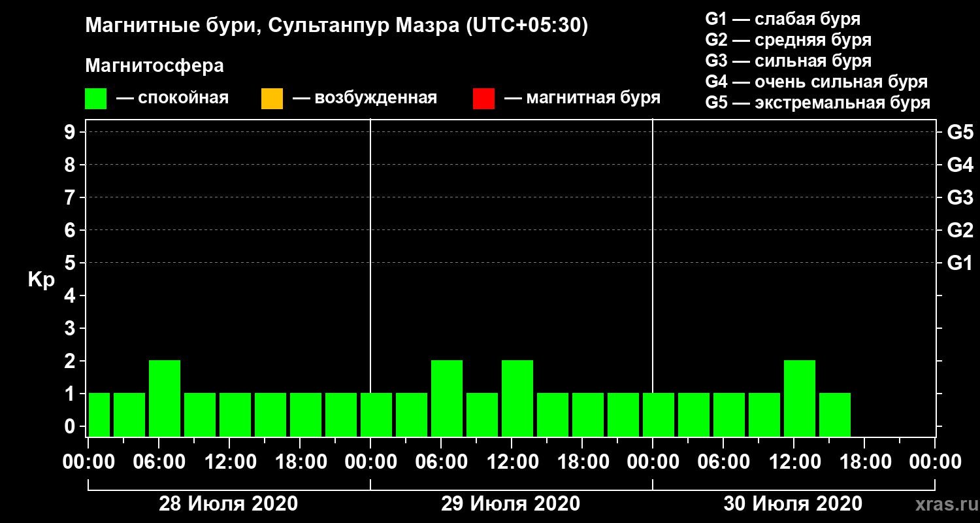The width and height of the screenshot is (980, 523).
Task: Click the 'Магнитосфера' heading
Action: (x=154, y=66)
